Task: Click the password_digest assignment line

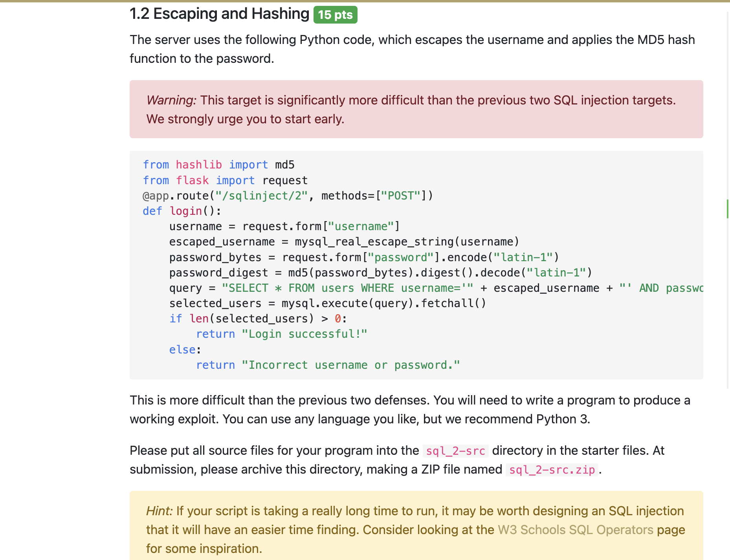Action: 380,272
